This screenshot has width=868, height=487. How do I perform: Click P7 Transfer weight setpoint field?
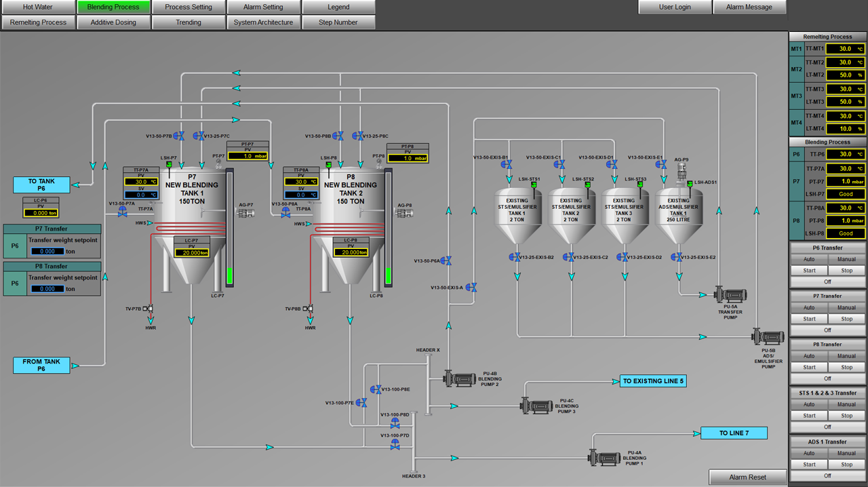pos(47,251)
